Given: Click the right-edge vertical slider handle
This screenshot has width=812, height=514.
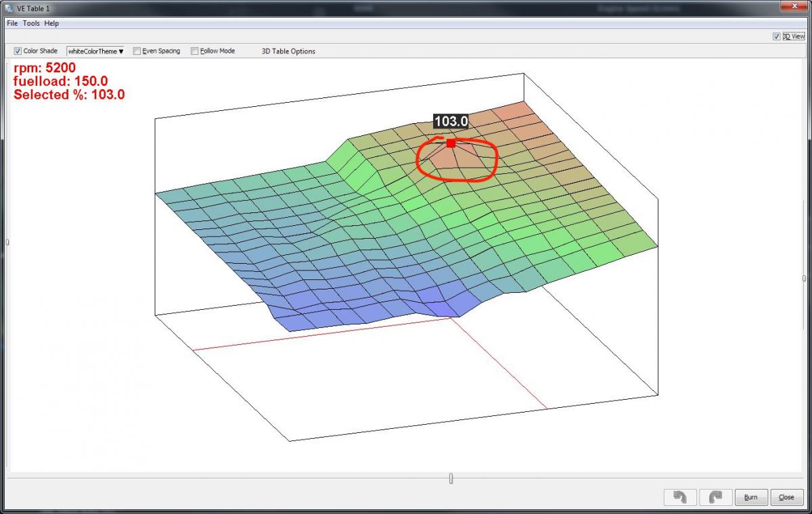Looking at the screenshot, I should (x=804, y=278).
